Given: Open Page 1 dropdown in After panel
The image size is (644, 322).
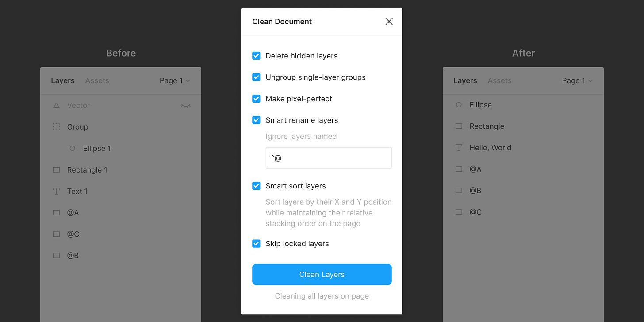Looking at the screenshot, I should [577, 80].
